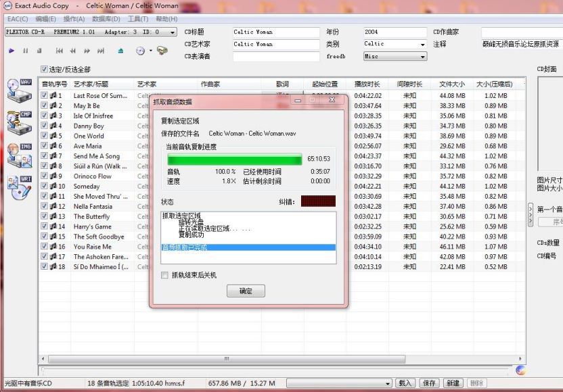Click the WRI write CD icon
The width and height of the screenshot is (563, 392).
click(x=20, y=188)
